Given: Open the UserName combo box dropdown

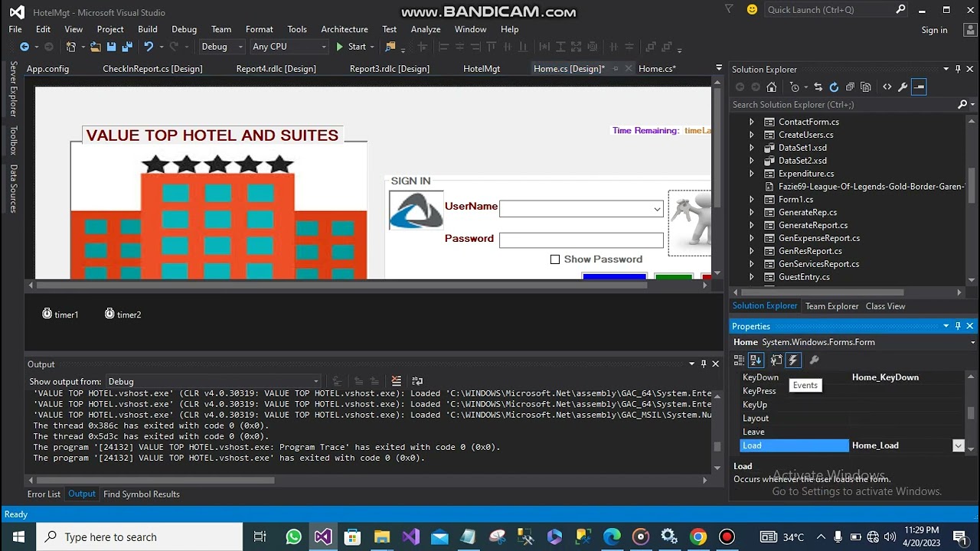Looking at the screenshot, I should pos(657,209).
